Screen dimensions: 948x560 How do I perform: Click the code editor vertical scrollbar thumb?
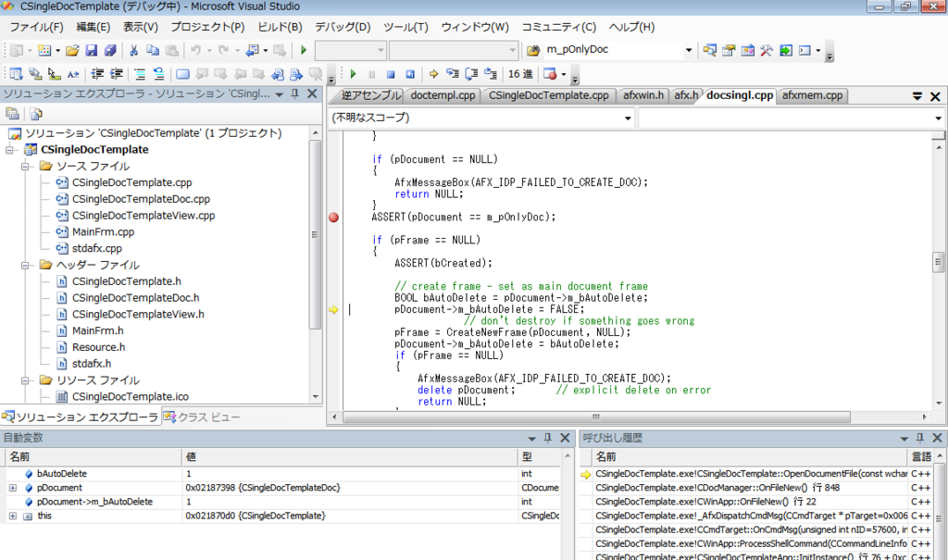tap(939, 262)
